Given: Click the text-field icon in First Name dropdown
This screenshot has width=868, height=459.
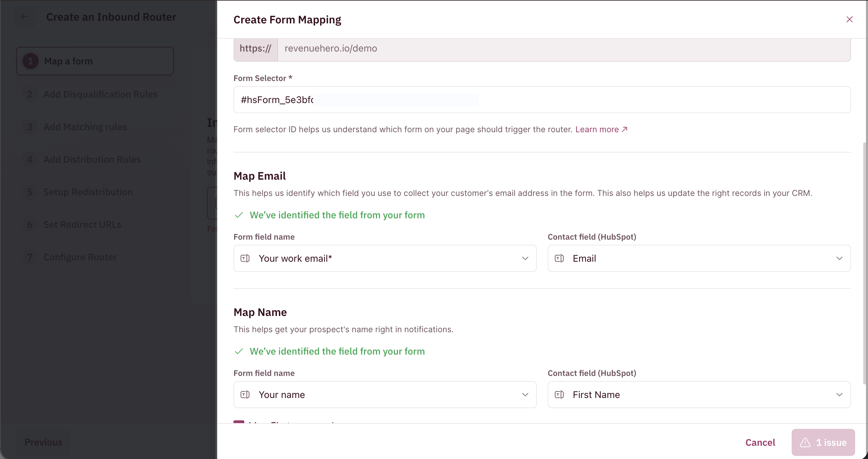Looking at the screenshot, I should [559, 395].
